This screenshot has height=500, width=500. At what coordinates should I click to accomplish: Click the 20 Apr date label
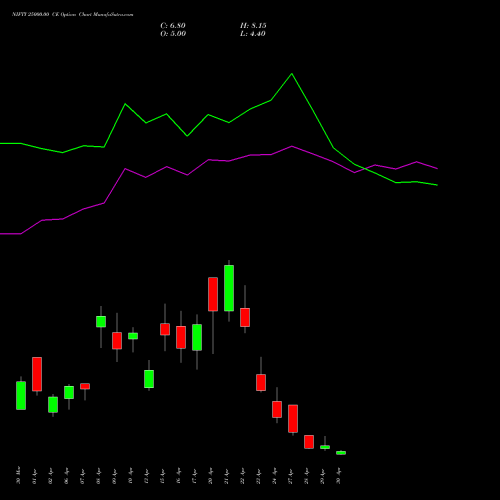pyautogui.click(x=210, y=476)
